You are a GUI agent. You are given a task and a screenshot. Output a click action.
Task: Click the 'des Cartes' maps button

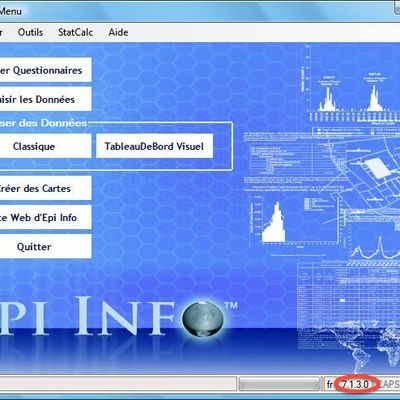45,188
